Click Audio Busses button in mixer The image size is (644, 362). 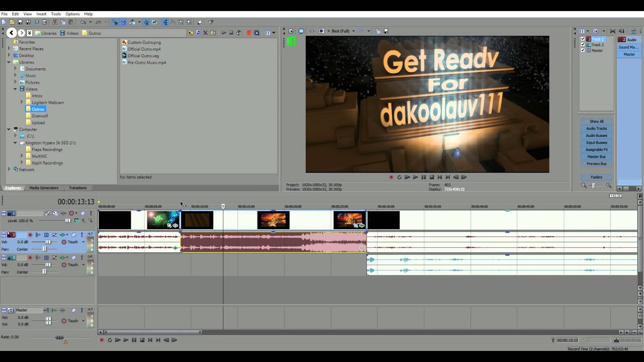(x=596, y=135)
